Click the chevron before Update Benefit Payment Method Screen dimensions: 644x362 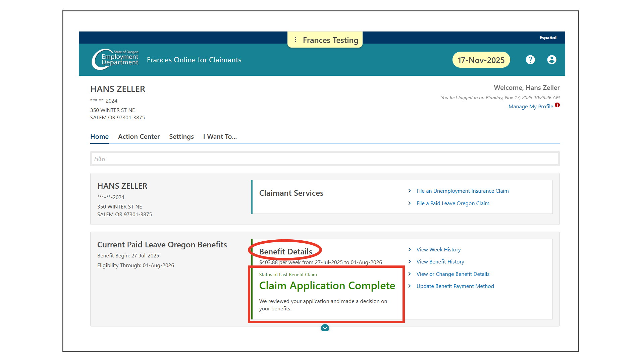pyautogui.click(x=410, y=286)
